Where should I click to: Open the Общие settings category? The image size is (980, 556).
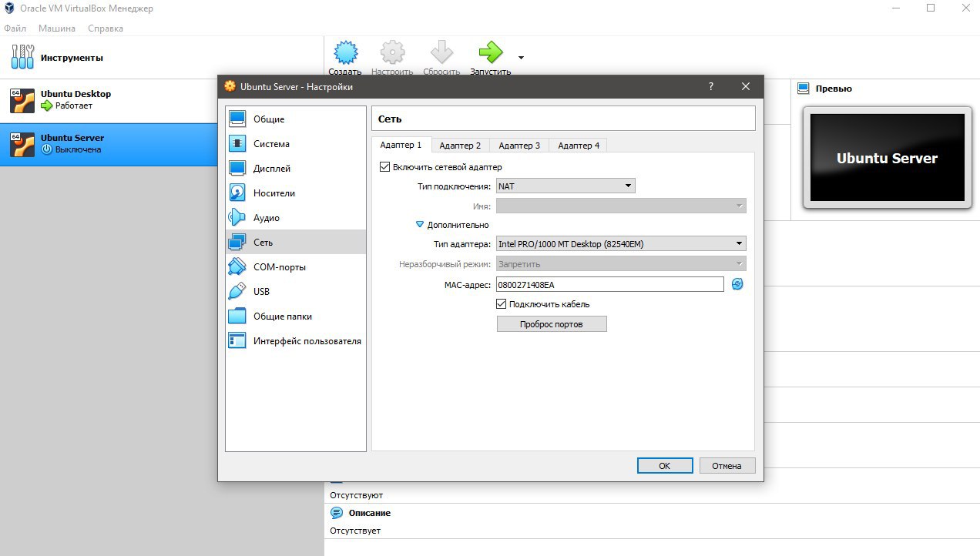(295, 119)
